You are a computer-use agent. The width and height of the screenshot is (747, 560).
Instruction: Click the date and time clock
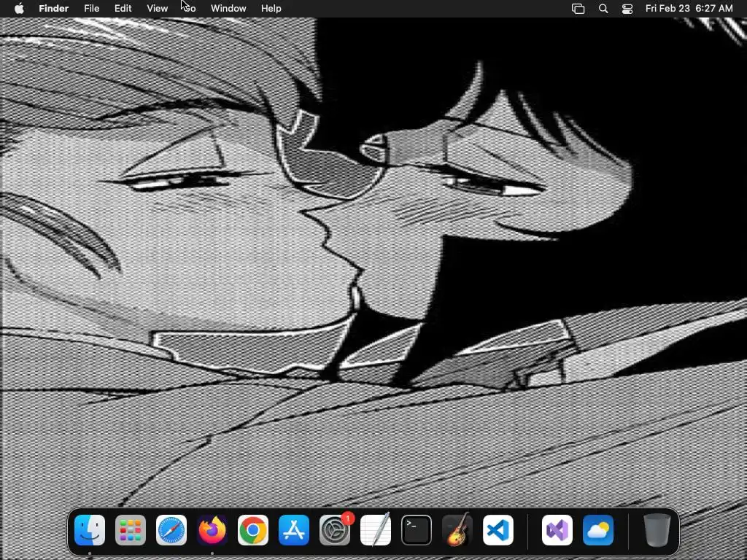[689, 9]
